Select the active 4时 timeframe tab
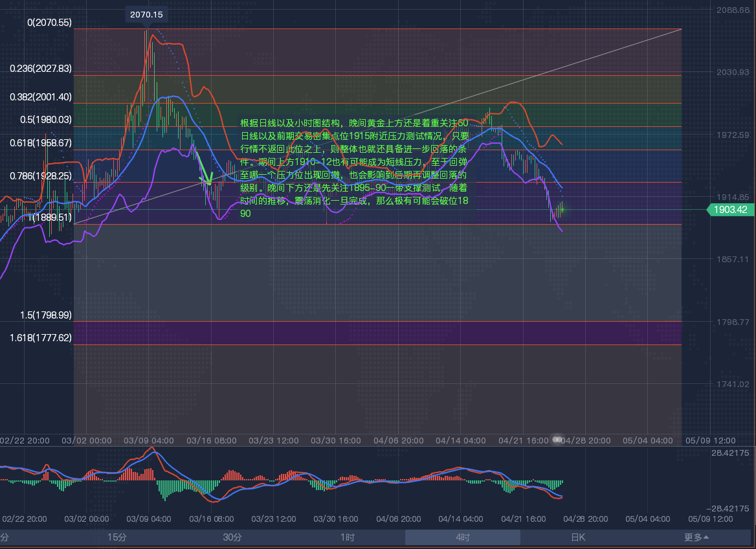The image size is (756, 549). (x=462, y=537)
